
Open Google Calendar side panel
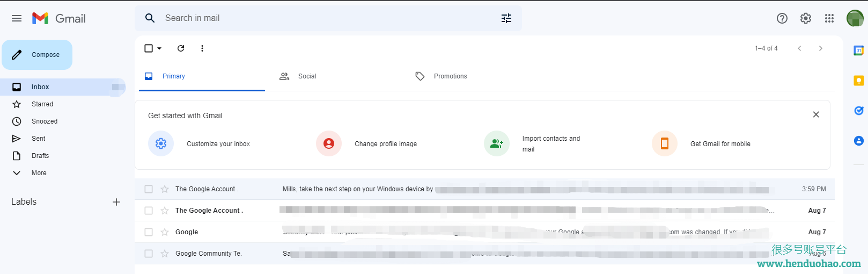tap(858, 51)
